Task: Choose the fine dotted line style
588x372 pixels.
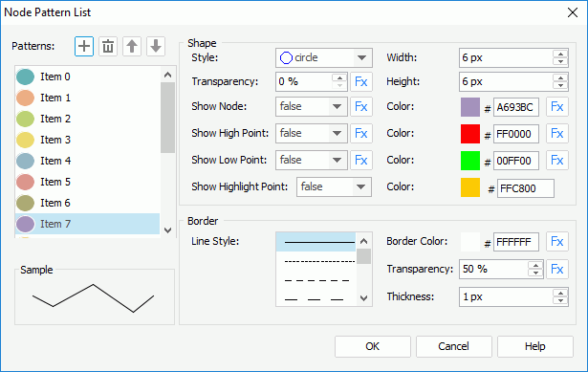Action: coord(316,261)
